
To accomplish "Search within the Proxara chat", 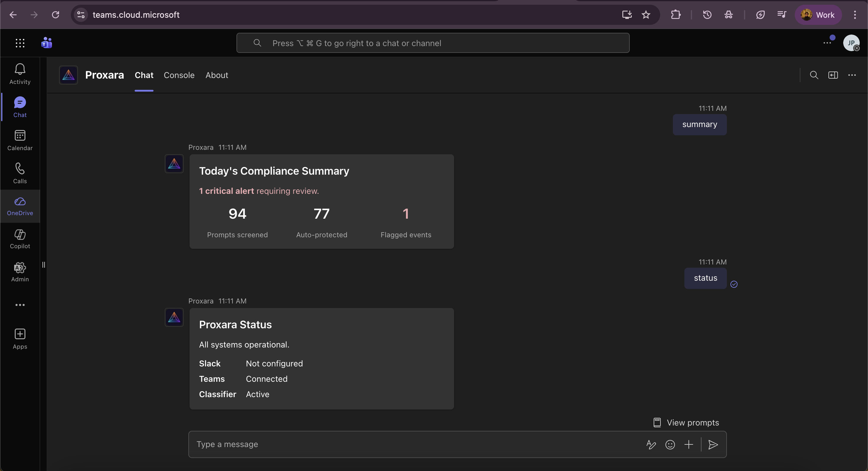I will click(814, 75).
